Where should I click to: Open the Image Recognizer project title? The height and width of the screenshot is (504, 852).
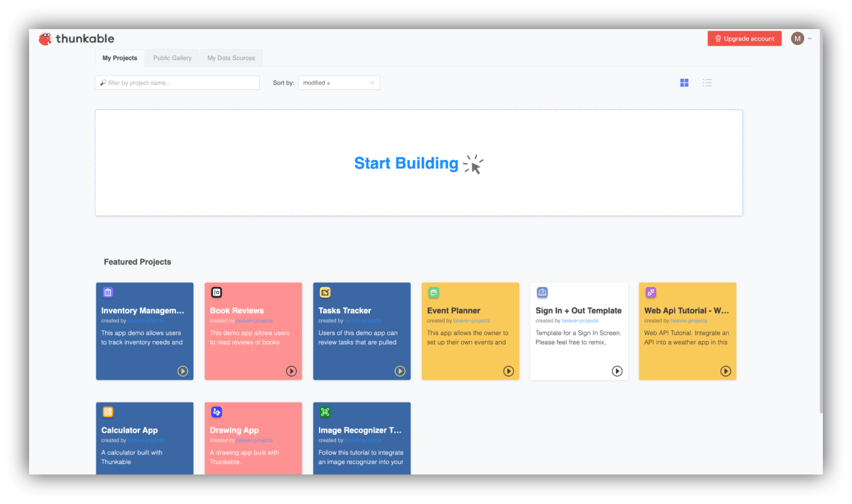point(360,430)
